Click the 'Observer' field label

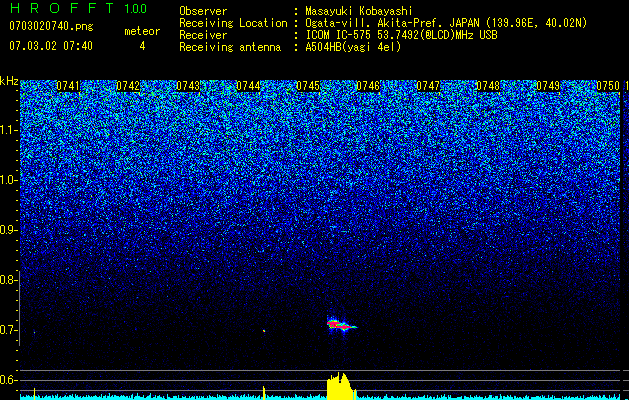pyautogui.click(x=203, y=11)
